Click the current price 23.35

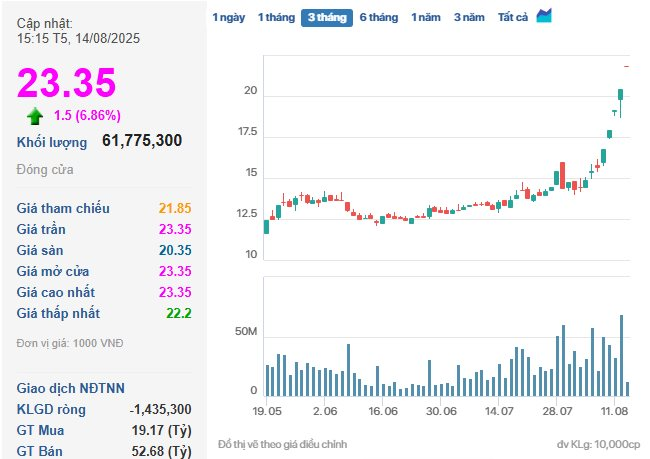tap(67, 84)
